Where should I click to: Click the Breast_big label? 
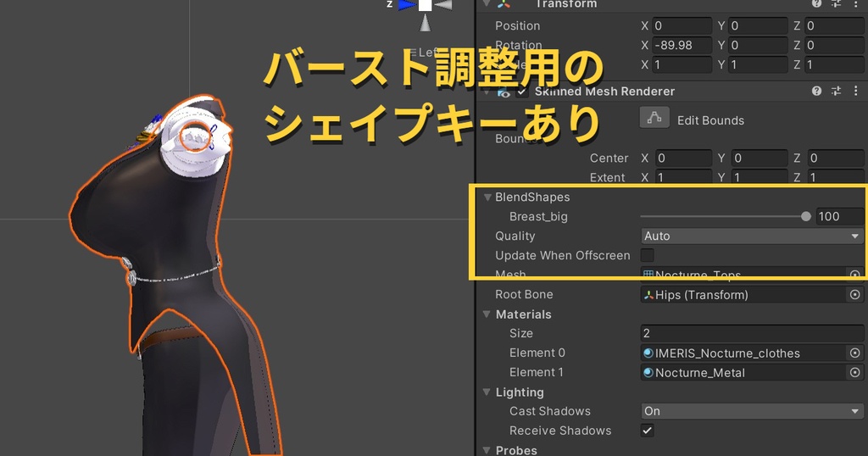click(538, 216)
